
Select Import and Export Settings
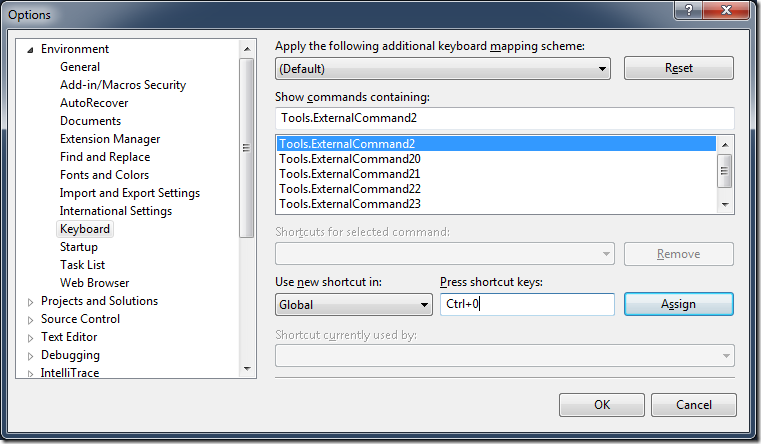(x=130, y=193)
